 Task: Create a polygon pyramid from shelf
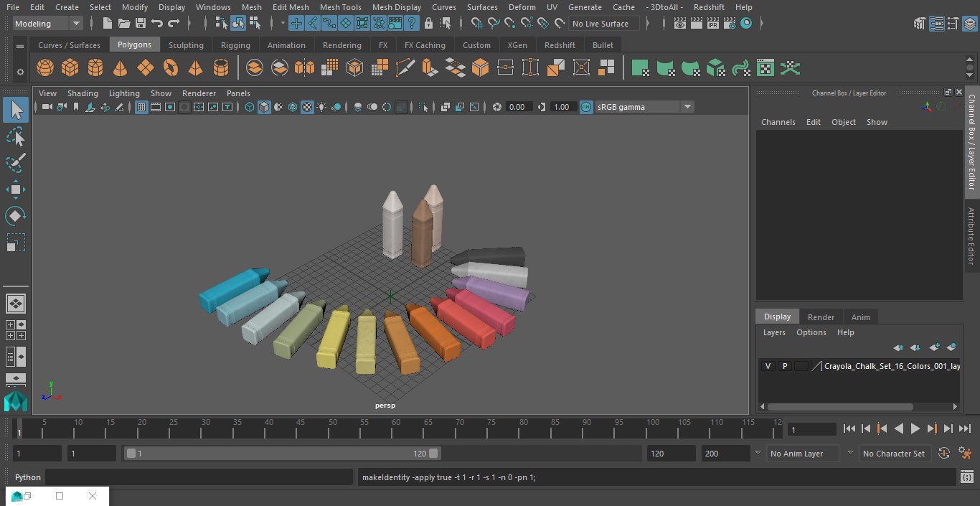[x=196, y=68]
